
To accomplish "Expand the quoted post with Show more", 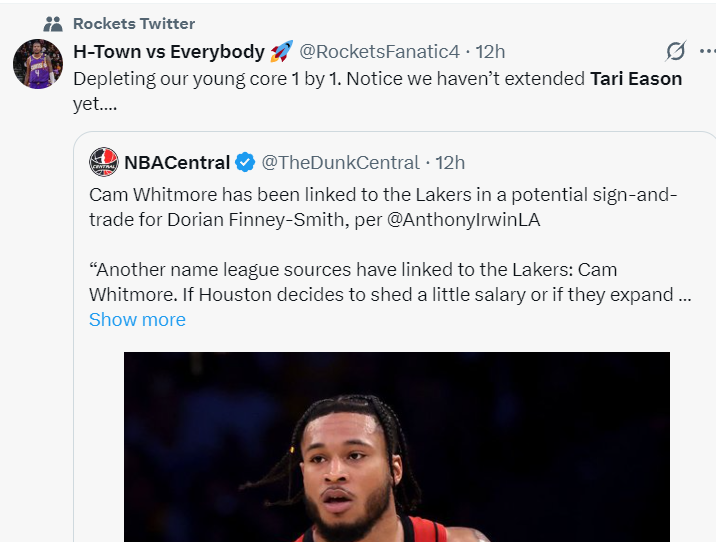I will click(137, 320).
